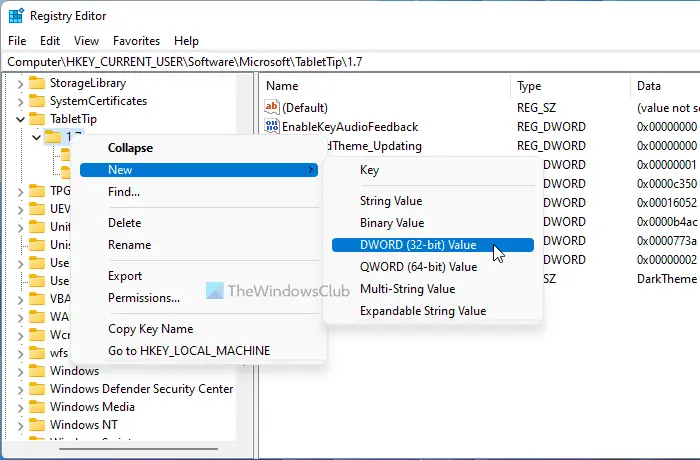Click the Registry Editor app icon
Image resolution: width=700 pixels, height=460 pixels.
pyautogui.click(x=16, y=16)
